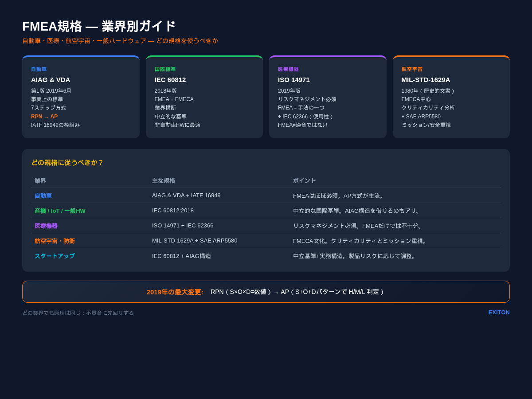Click the スタートアップ row label

(x=55, y=256)
